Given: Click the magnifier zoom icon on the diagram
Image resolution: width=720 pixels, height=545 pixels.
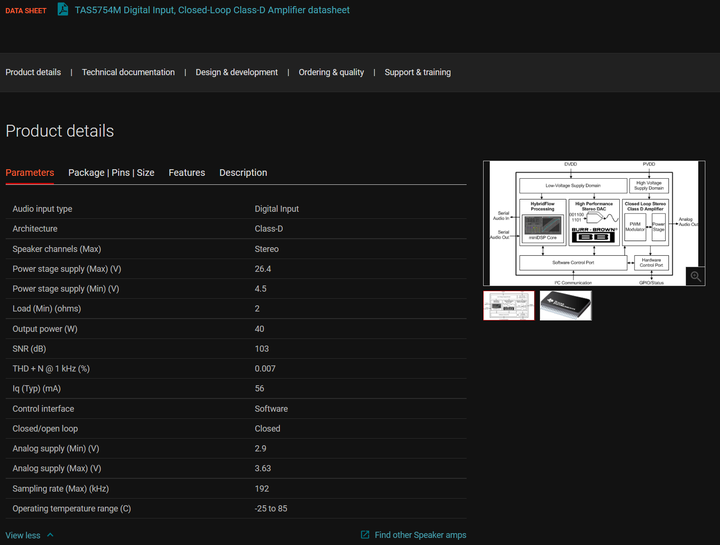Looking at the screenshot, I should pos(695,276).
